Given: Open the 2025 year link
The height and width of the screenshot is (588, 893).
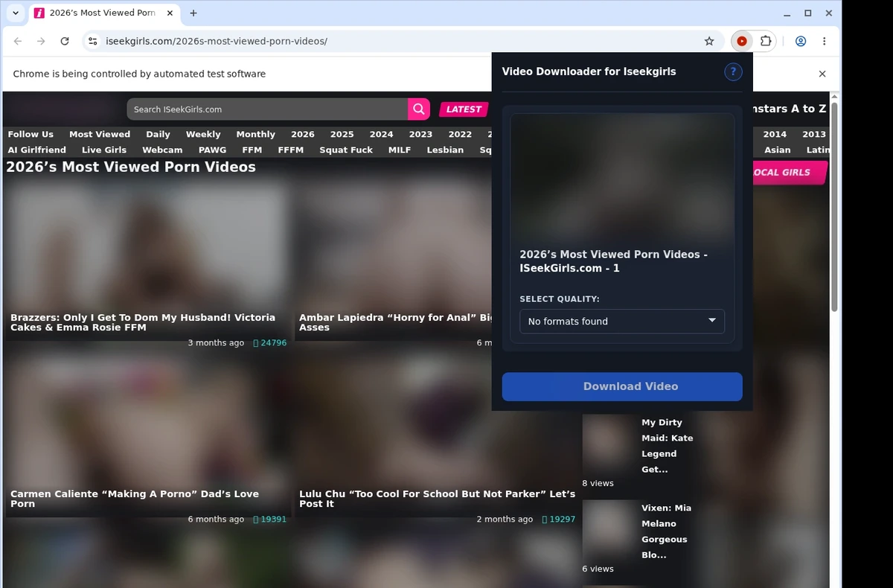Looking at the screenshot, I should 342,134.
